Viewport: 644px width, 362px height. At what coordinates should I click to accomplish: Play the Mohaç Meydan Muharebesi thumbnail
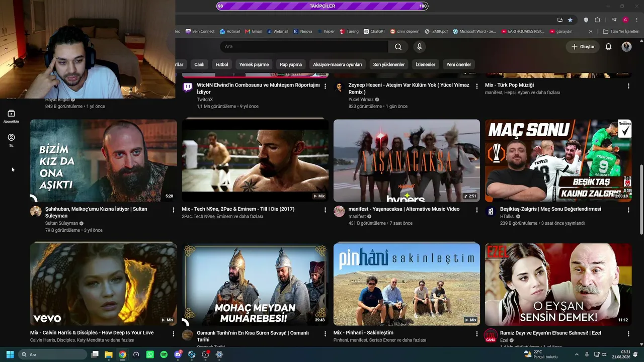click(255, 285)
